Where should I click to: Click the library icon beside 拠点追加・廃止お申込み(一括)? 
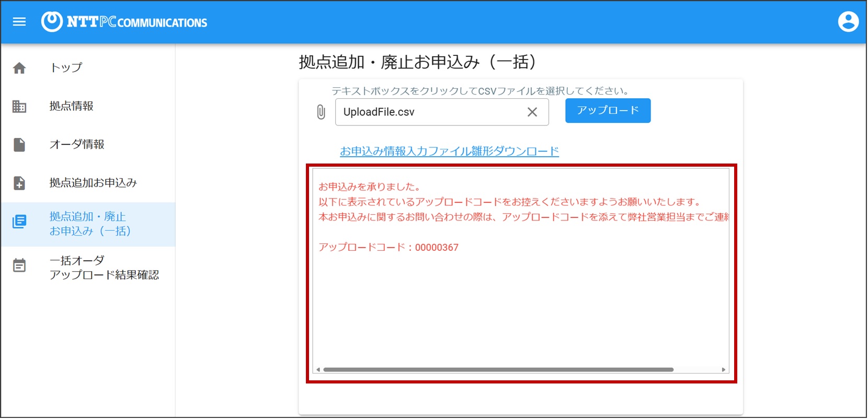pyautogui.click(x=19, y=222)
